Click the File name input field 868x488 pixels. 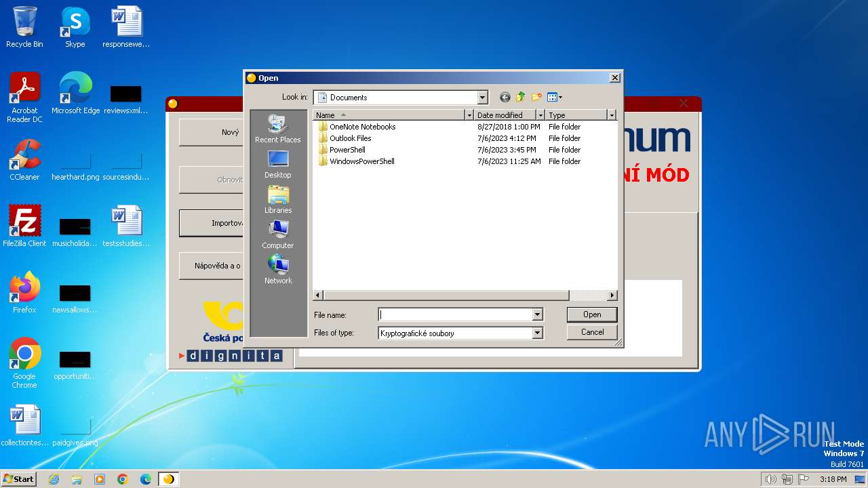pyautogui.click(x=455, y=314)
